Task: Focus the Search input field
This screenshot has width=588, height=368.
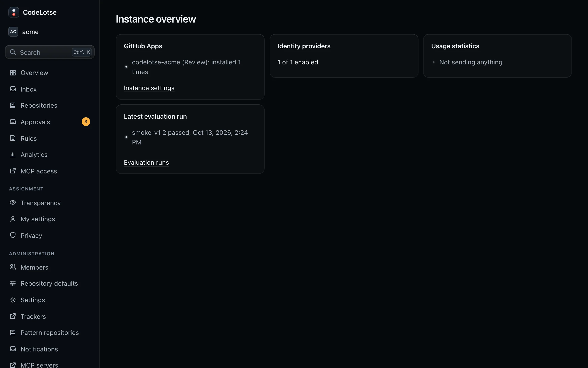Action: [x=50, y=52]
